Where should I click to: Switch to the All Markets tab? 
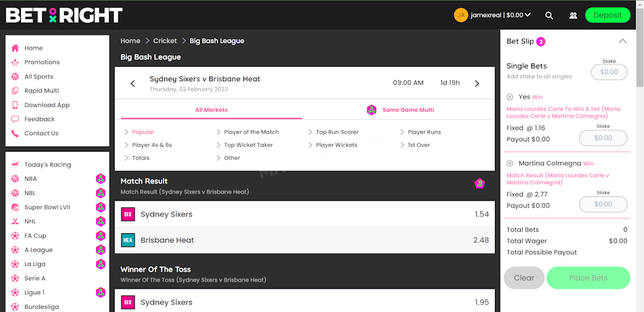[x=211, y=110]
